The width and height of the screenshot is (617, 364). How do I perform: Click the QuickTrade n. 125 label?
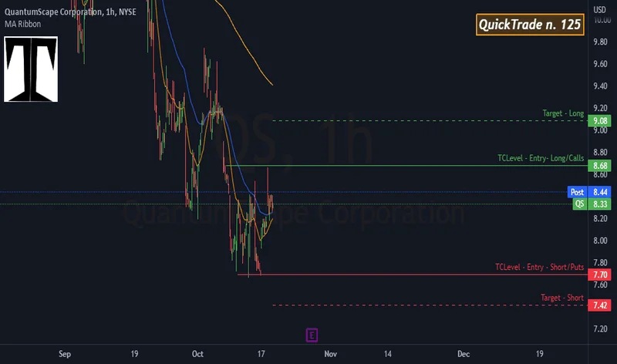529,25
